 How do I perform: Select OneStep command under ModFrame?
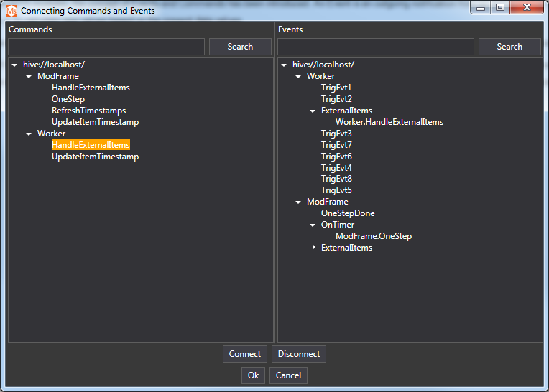click(68, 99)
